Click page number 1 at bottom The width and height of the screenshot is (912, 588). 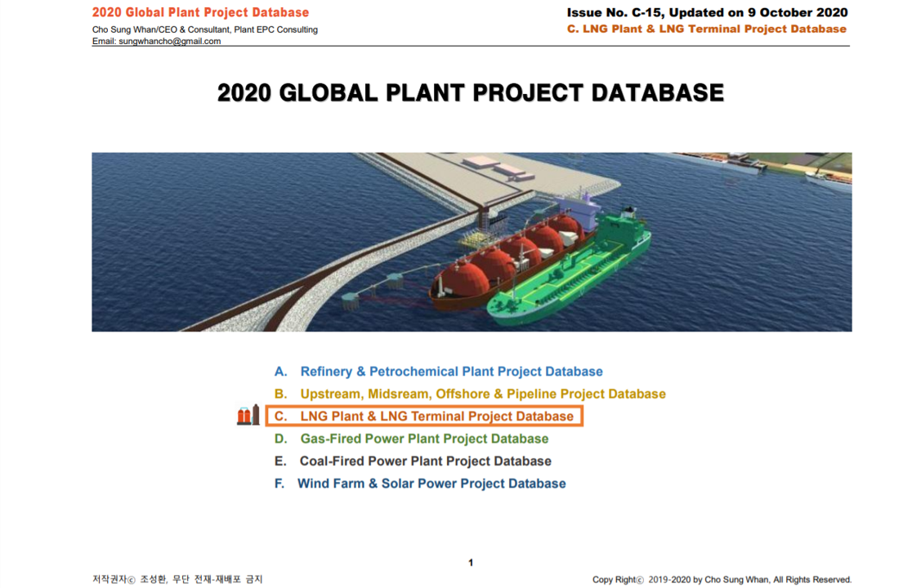[471, 563]
